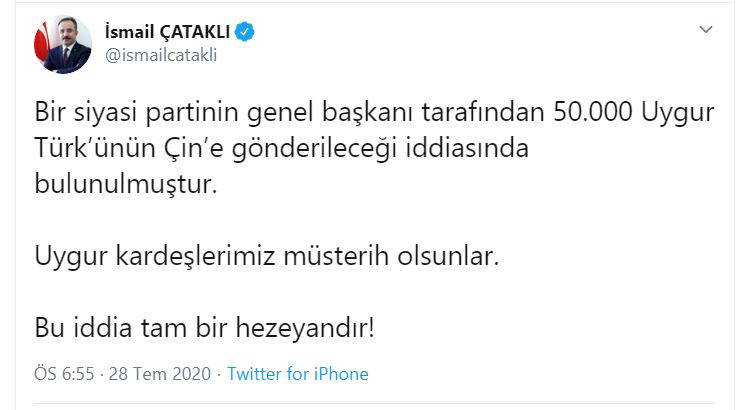Click the ÖS 6:55 timestamp

(64, 374)
